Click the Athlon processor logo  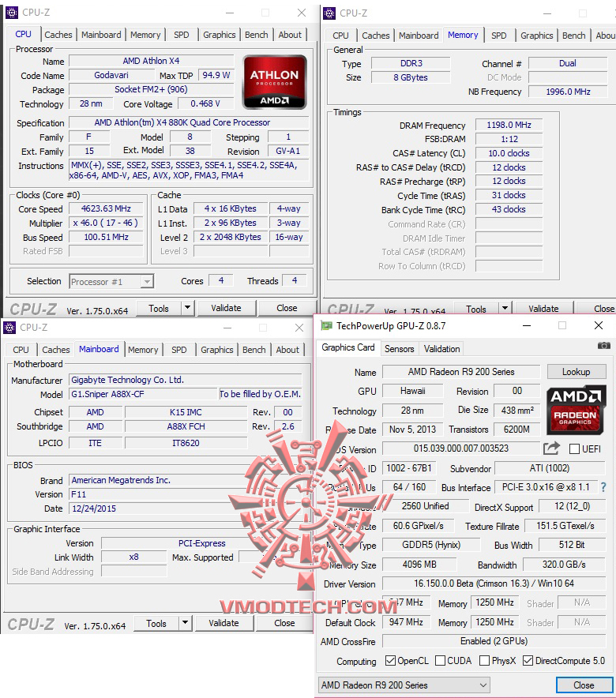tap(275, 82)
